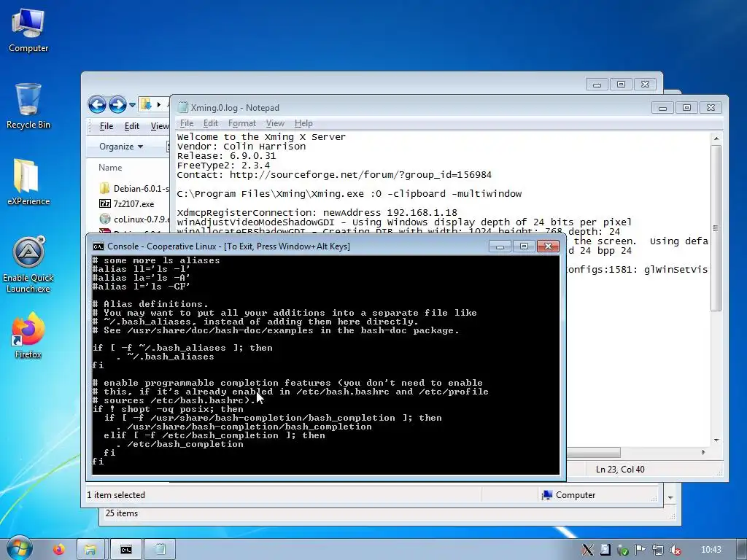The image size is (747, 560).
Task: Click Notepad vertical scrollbar down arrow
Action: coord(716,441)
